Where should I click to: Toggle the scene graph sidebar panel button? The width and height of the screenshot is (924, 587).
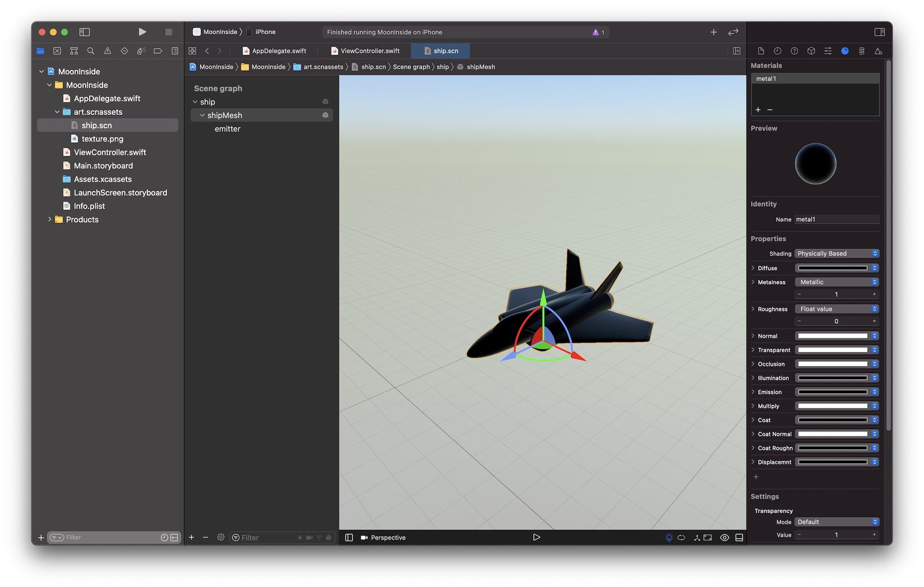click(349, 537)
